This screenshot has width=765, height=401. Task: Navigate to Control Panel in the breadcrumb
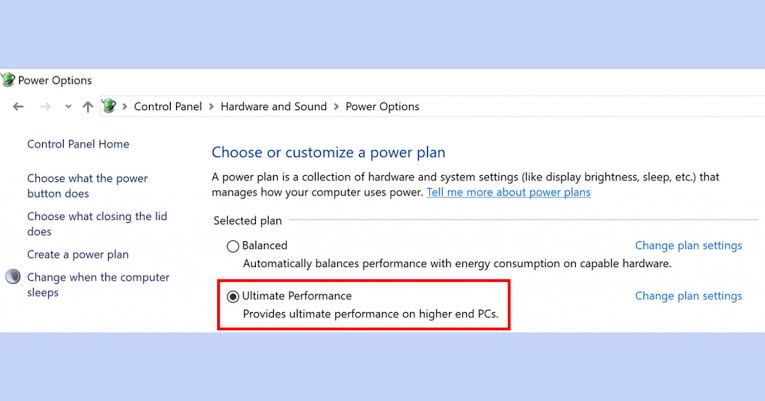pyautogui.click(x=168, y=107)
